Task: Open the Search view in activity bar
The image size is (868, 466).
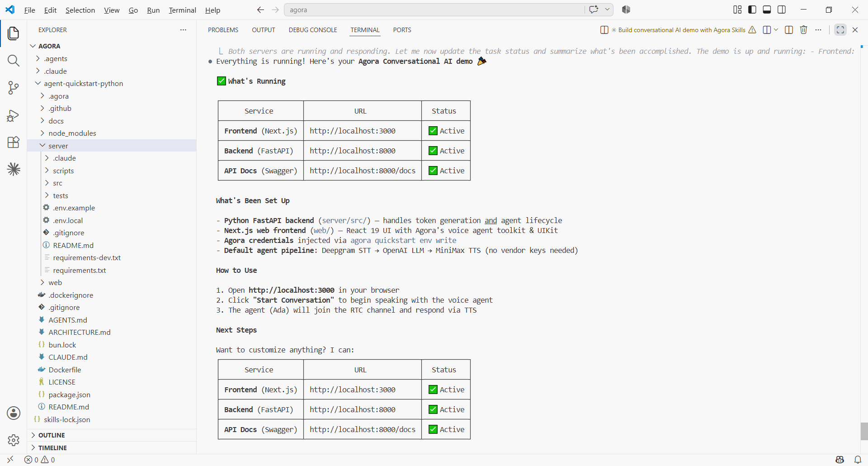Action: click(x=14, y=61)
